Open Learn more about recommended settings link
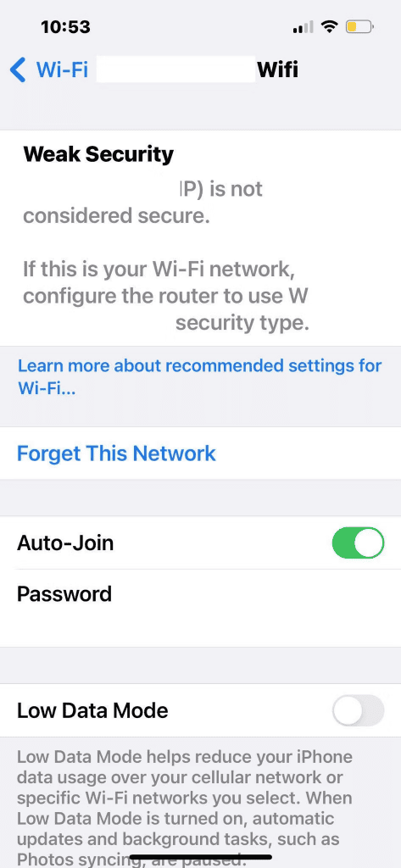 tap(199, 377)
